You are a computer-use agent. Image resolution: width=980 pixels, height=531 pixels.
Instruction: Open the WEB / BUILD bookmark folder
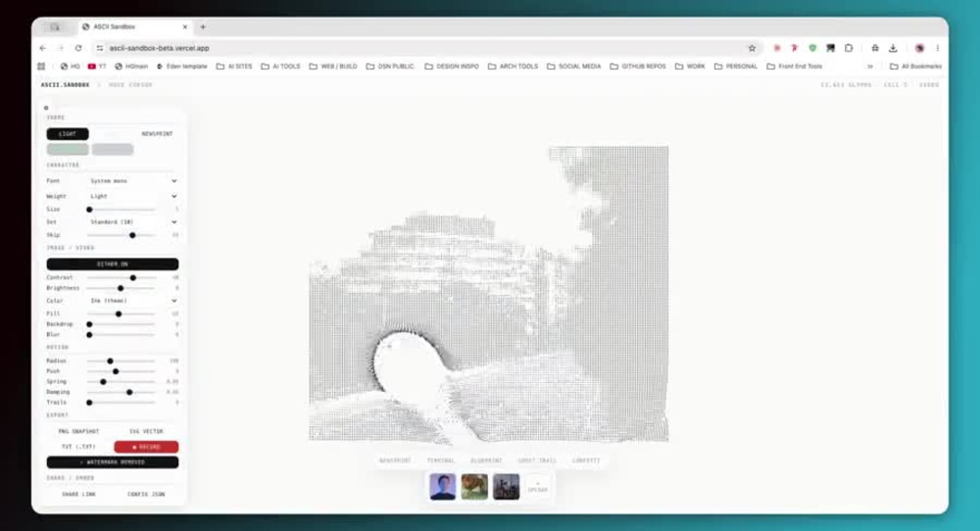pyautogui.click(x=333, y=67)
